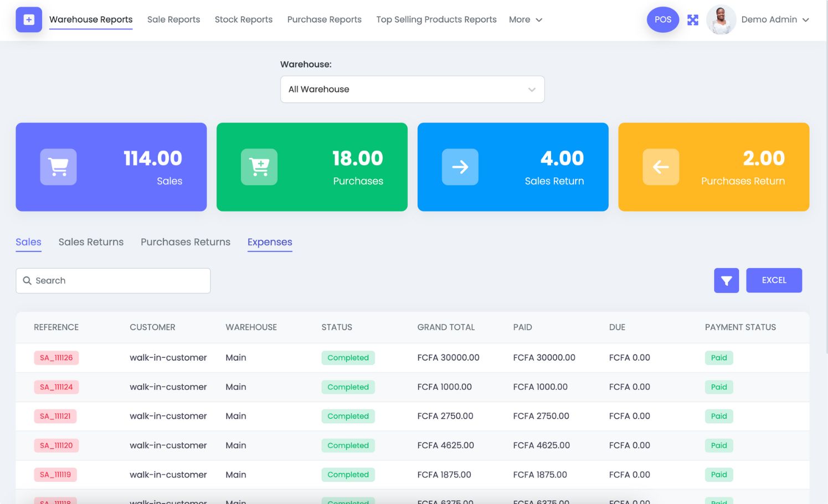Click the cart icon on the Purchases card

259,167
